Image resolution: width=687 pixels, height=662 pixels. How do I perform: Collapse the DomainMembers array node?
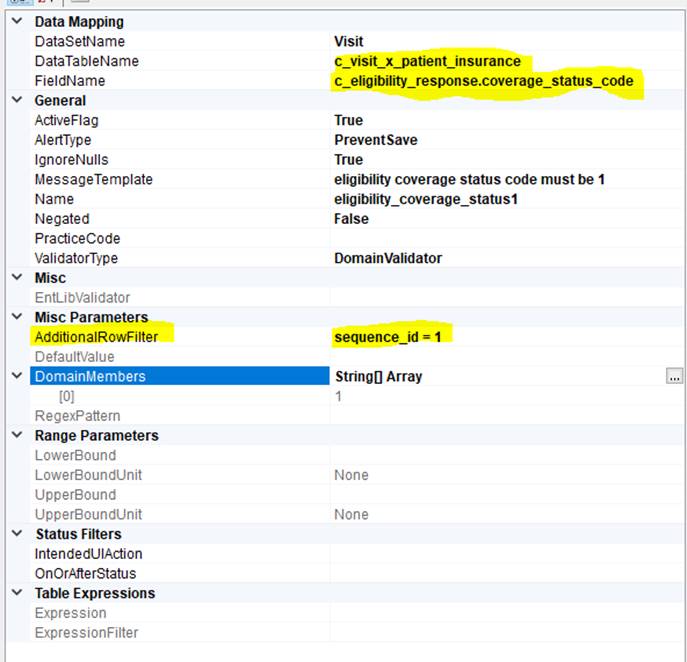point(15,377)
